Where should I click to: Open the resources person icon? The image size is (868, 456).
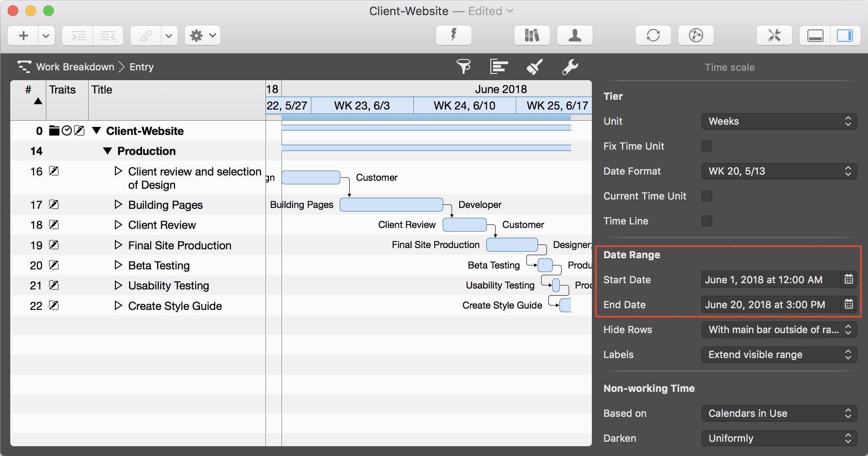click(575, 35)
